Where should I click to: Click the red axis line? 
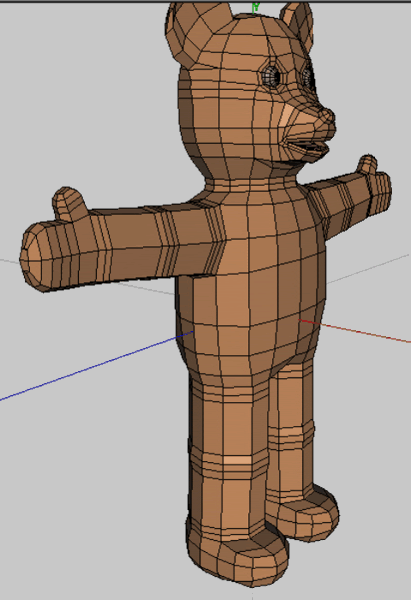tap(355, 331)
